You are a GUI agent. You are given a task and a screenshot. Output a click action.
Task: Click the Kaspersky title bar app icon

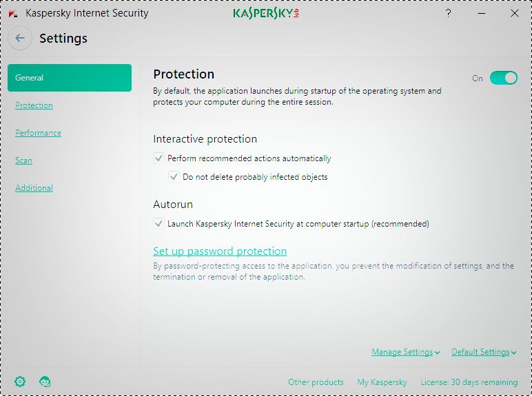pos(13,13)
